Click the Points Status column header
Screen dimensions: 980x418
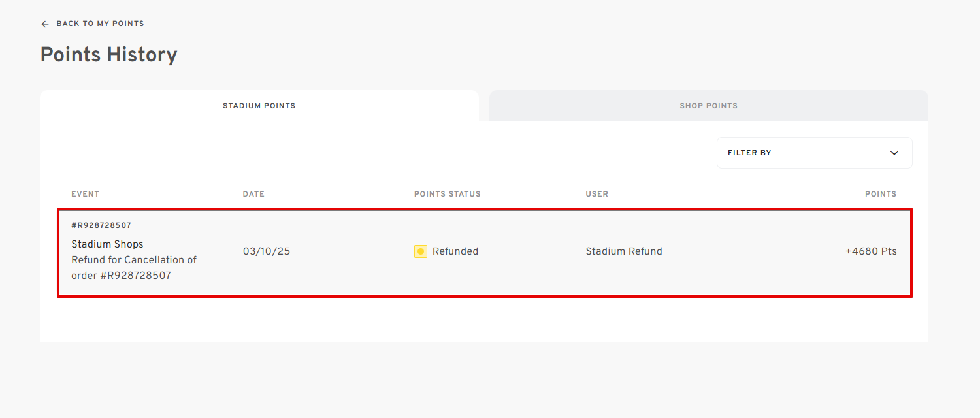tap(447, 194)
